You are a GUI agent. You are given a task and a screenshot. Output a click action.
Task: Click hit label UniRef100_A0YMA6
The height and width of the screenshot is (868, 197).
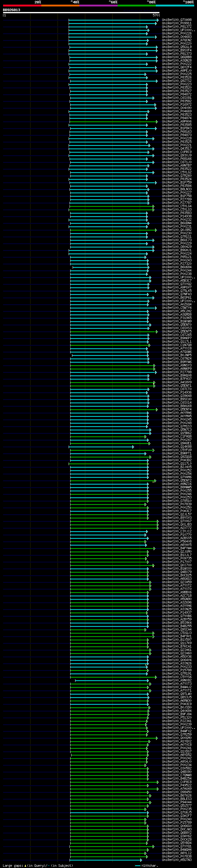click(x=177, y=413)
